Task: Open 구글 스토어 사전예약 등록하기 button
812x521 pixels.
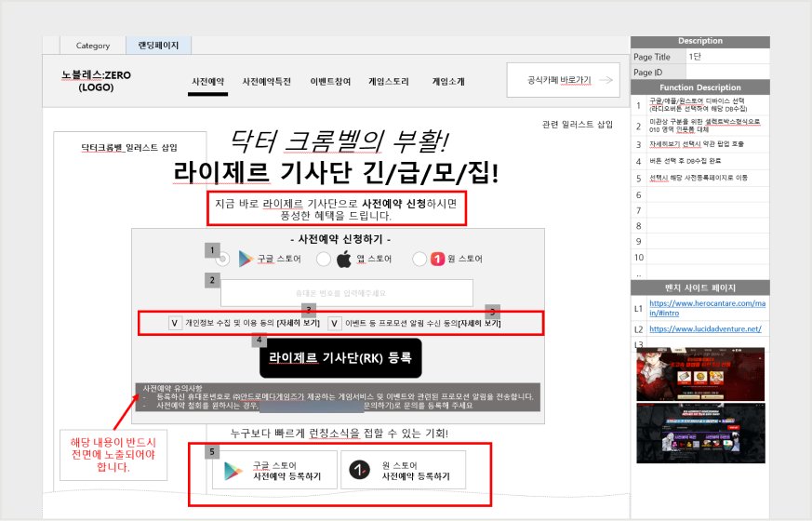Action: point(274,470)
